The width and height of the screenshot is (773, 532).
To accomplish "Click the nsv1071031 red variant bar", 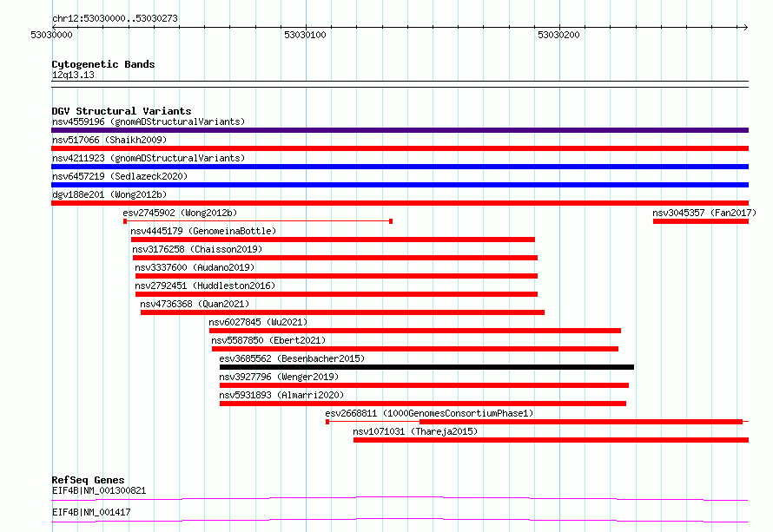I will [552, 440].
